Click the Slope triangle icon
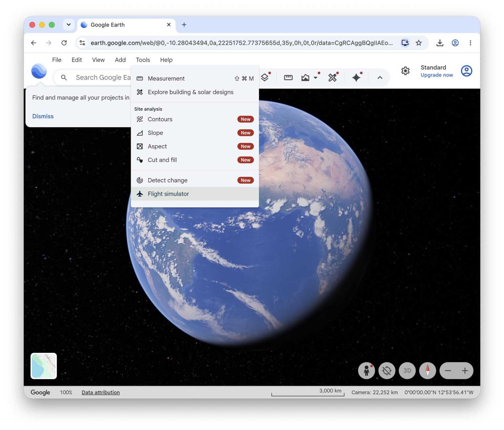 tap(140, 133)
